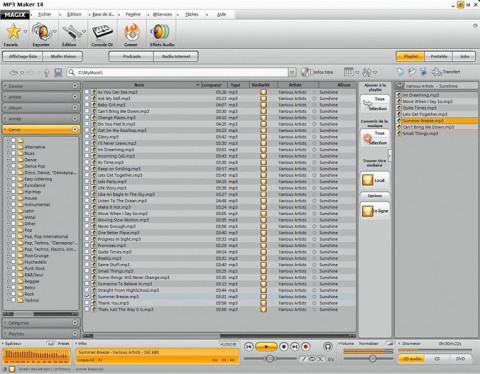Click the Options button
Screen dimensions: 480x374
375,196
